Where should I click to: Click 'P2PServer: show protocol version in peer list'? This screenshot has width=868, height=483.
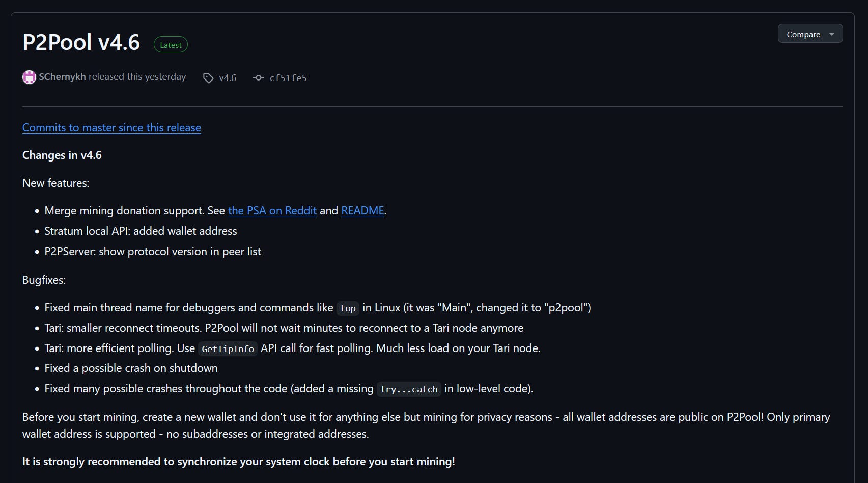153,252
